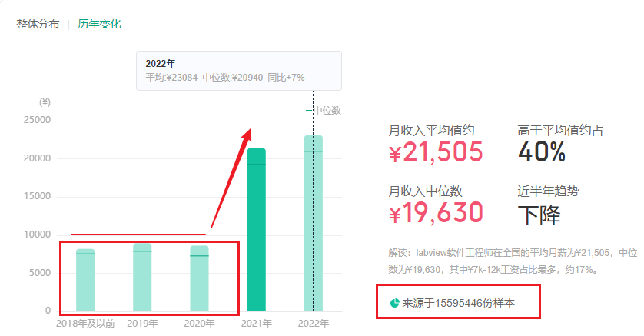The width and height of the screenshot is (644, 336).
Task: Select the 2022年 salary bar
Action: tap(314, 224)
